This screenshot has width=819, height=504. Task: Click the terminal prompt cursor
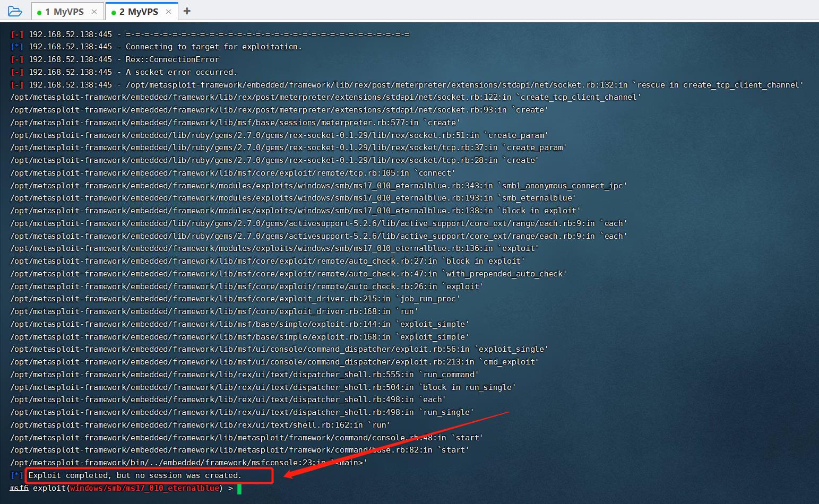tap(239, 488)
